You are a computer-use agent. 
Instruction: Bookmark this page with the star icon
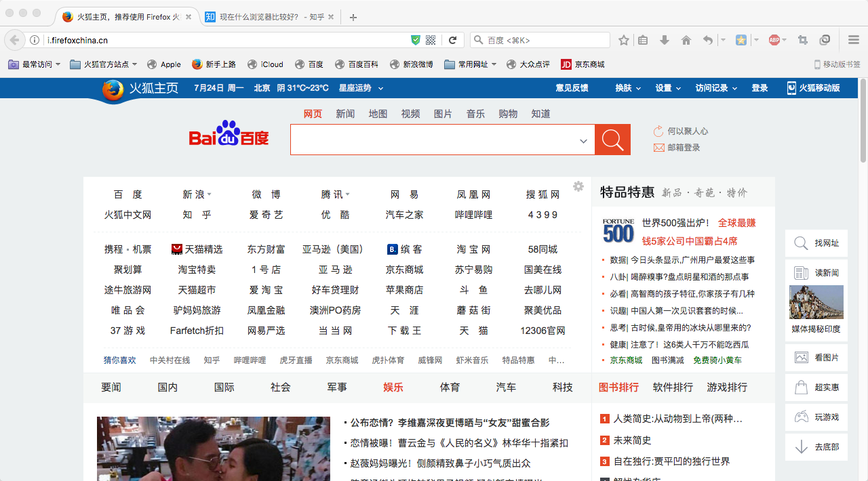pyautogui.click(x=623, y=41)
